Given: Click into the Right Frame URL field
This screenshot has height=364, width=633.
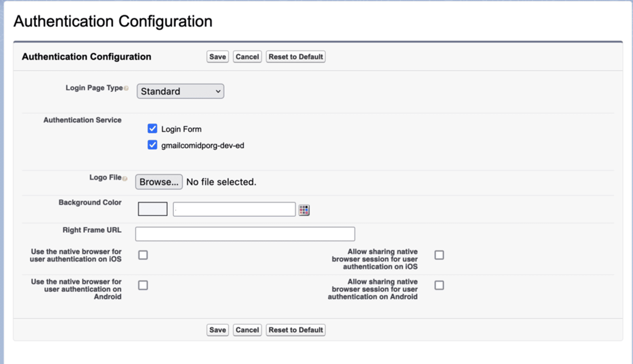Looking at the screenshot, I should coord(245,234).
